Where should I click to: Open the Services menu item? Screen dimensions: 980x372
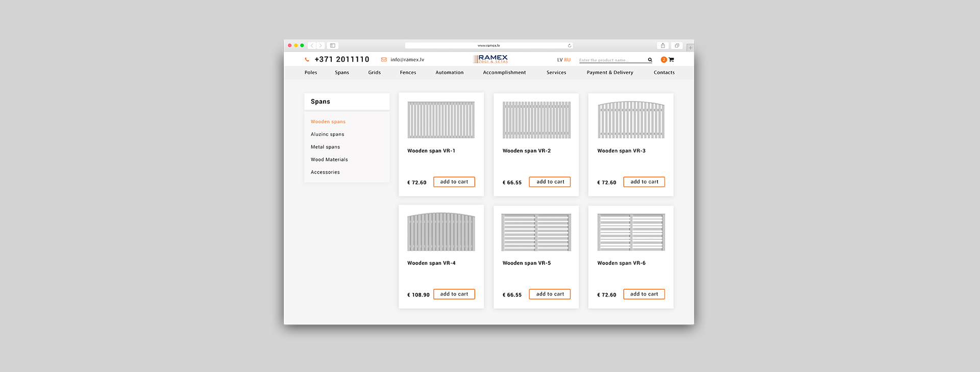(x=556, y=72)
